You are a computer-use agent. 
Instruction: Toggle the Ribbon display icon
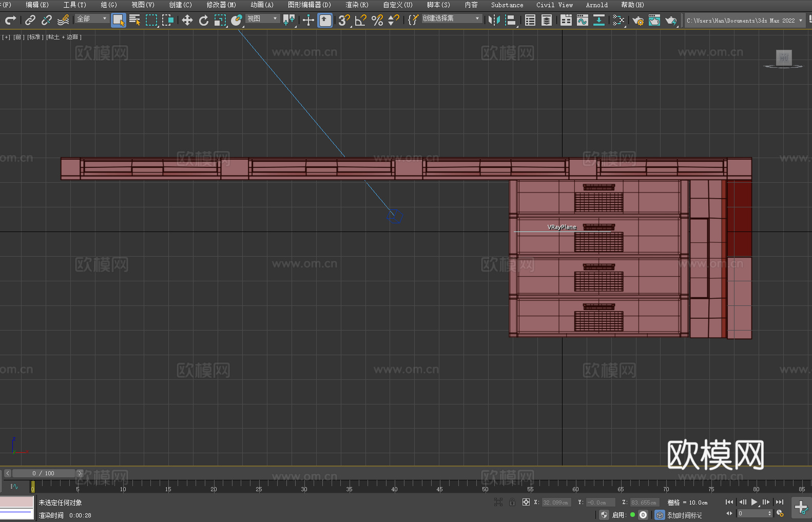pyautogui.click(x=566, y=20)
